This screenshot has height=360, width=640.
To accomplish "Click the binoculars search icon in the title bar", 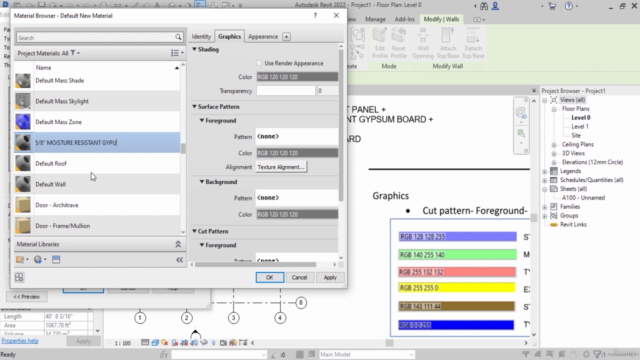I will coord(484,6).
